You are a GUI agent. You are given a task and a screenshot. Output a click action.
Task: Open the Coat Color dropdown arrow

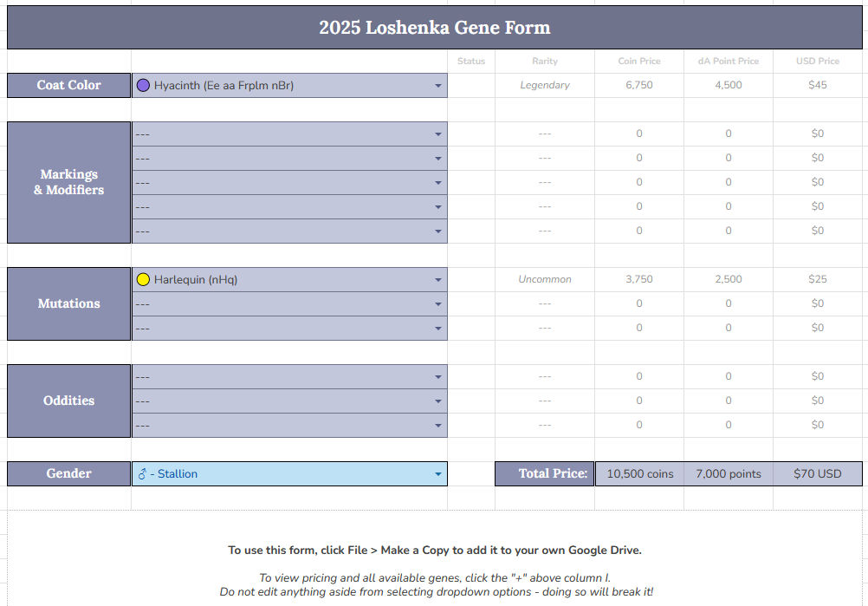[438, 86]
